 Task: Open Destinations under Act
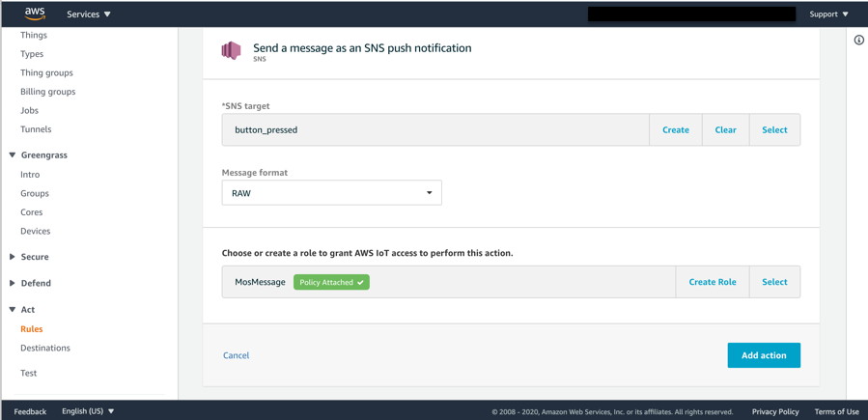tap(45, 348)
